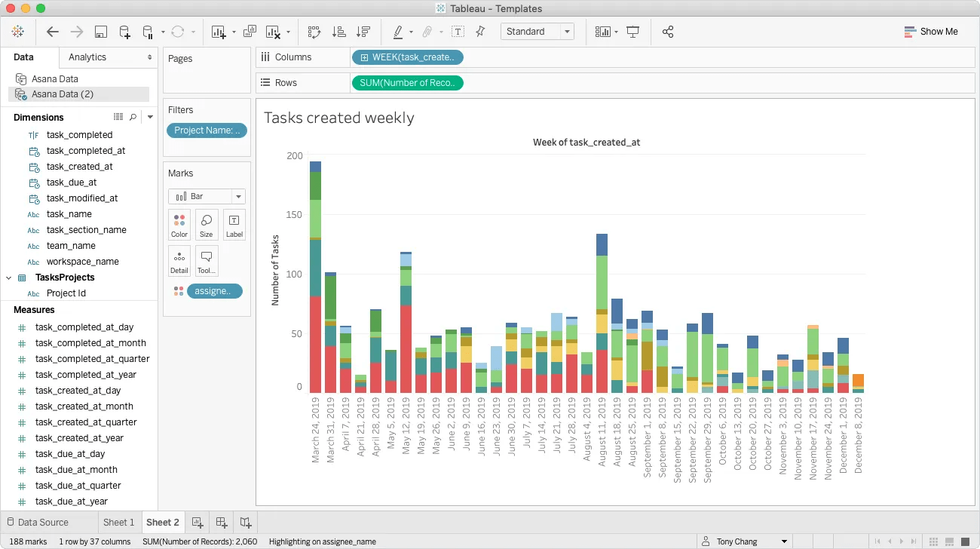Screen dimensions: 980x549
Task: Create a new dashboard from the bottom bar
Action: point(221,522)
